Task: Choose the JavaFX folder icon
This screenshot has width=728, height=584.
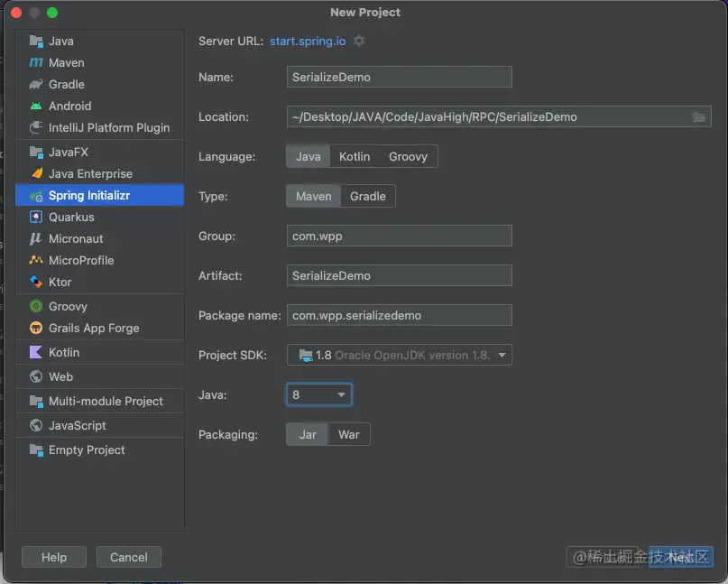Action: 36,152
